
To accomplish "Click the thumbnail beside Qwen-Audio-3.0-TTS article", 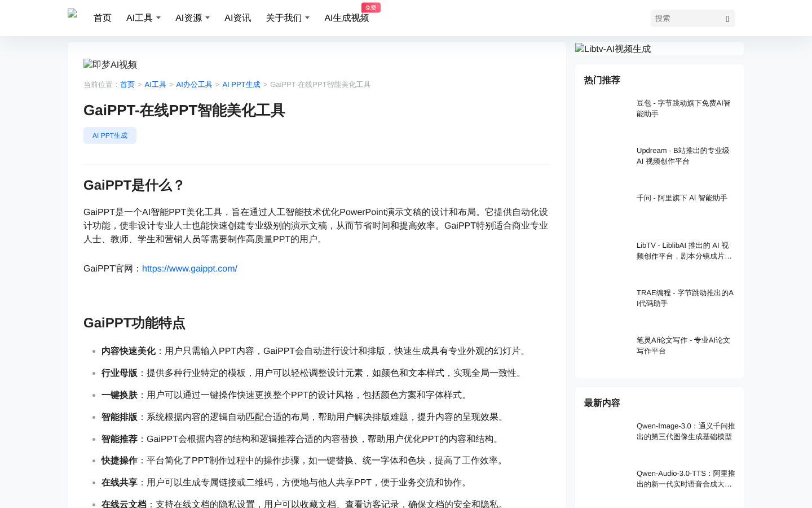I will (607, 483).
